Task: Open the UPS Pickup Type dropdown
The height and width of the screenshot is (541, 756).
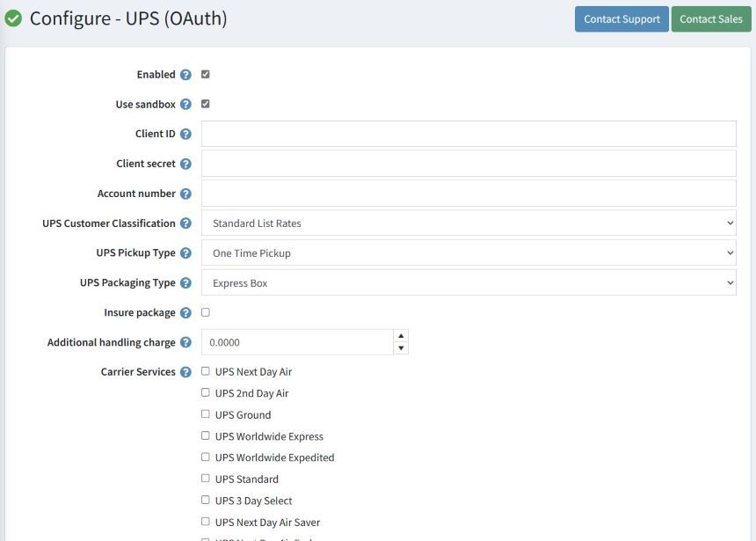Action: [469, 252]
